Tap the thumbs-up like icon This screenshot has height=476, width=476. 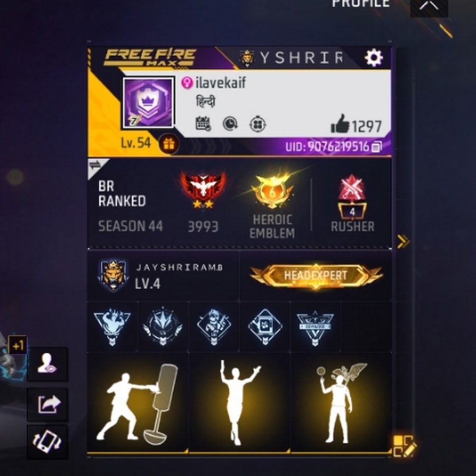click(340, 124)
